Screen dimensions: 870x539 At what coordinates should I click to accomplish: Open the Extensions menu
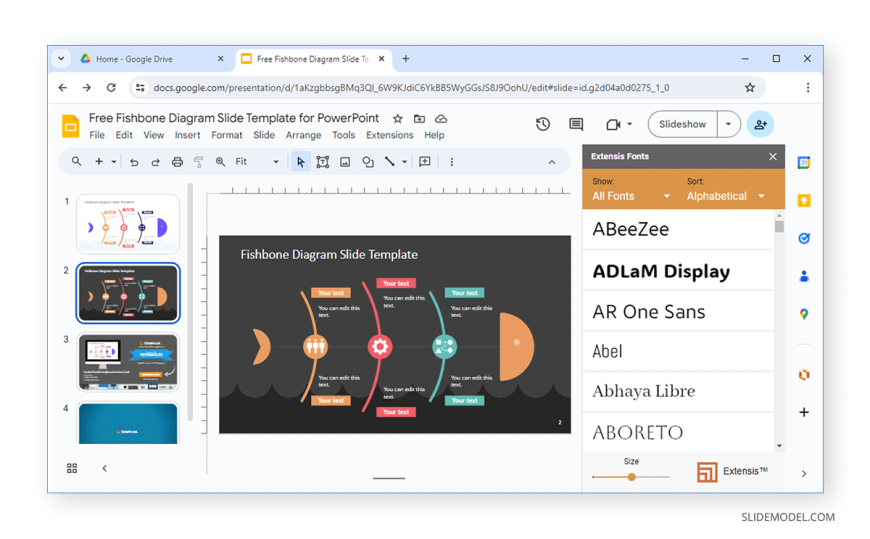[x=390, y=135]
